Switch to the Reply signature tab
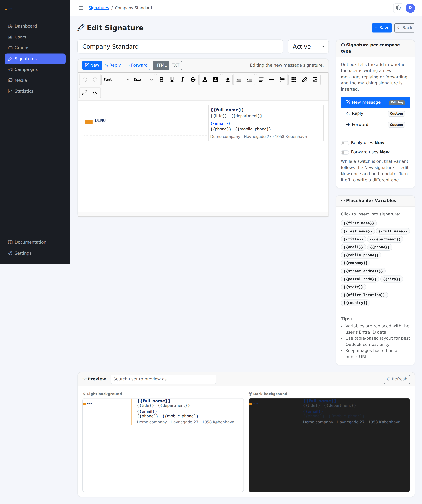 point(113,65)
